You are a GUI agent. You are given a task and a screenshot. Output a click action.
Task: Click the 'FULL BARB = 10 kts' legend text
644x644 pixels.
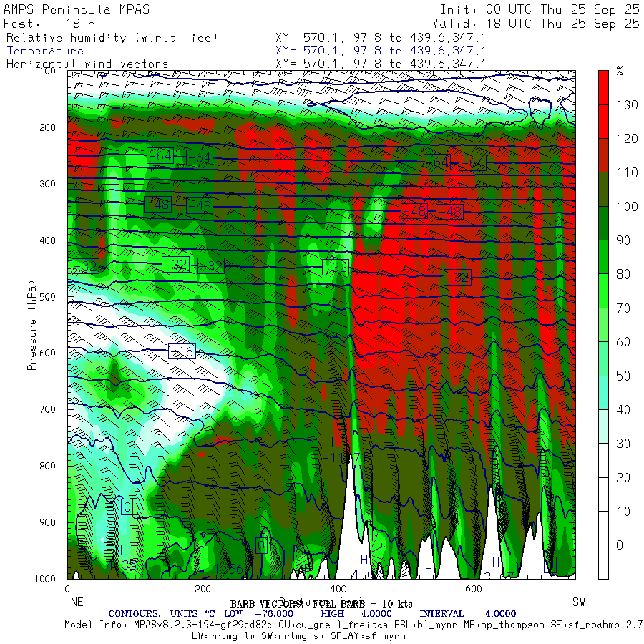(x=362, y=604)
